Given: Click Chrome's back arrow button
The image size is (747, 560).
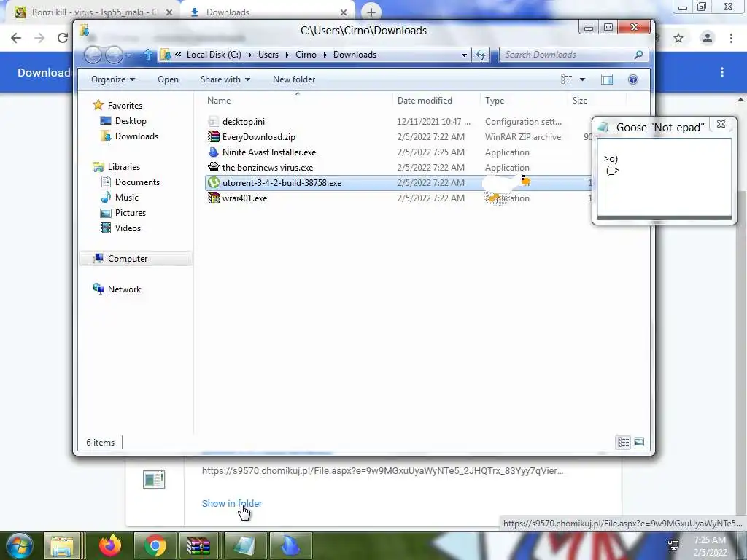Looking at the screenshot, I should [16, 38].
